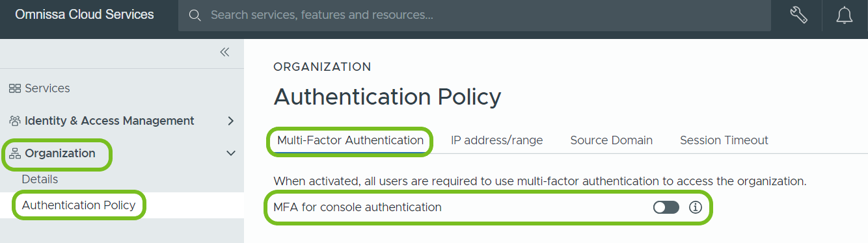
Task: Select the Multi-Factor Authentication tab
Action: click(x=350, y=140)
